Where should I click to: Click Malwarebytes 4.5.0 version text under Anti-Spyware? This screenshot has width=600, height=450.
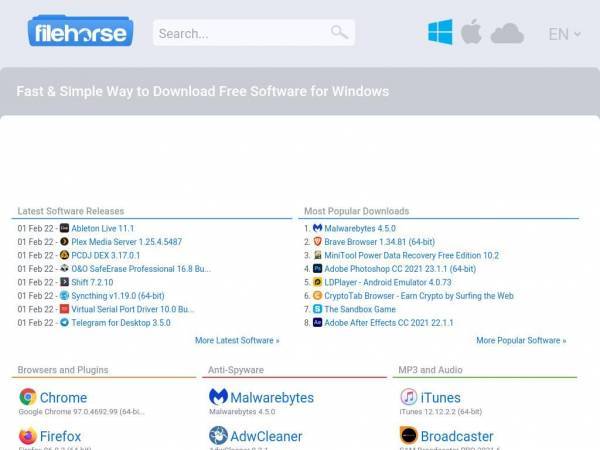pos(242,412)
